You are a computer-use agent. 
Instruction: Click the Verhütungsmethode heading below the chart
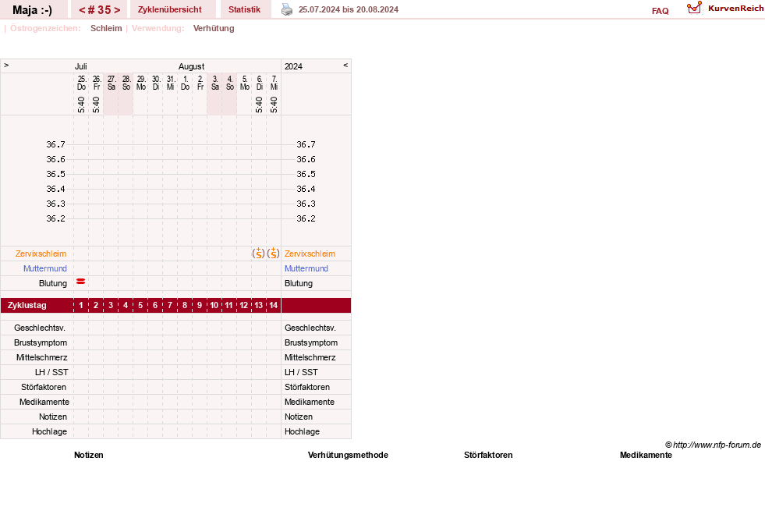click(x=348, y=455)
